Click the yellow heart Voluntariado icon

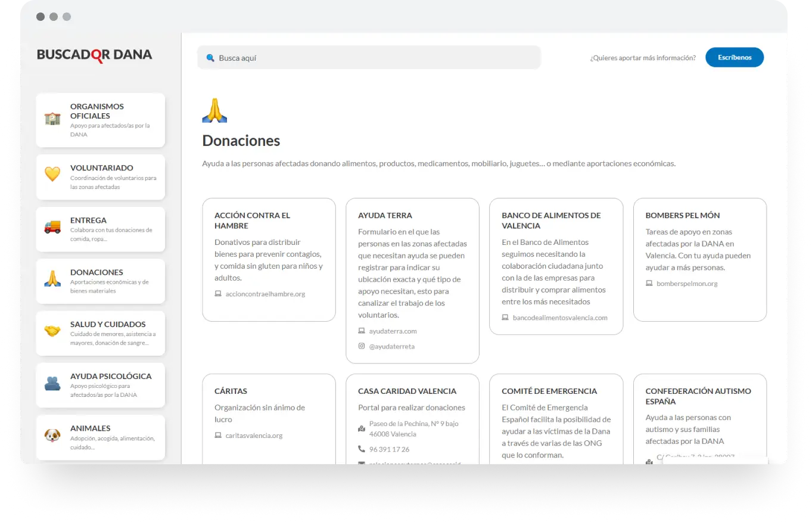coord(52,173)
